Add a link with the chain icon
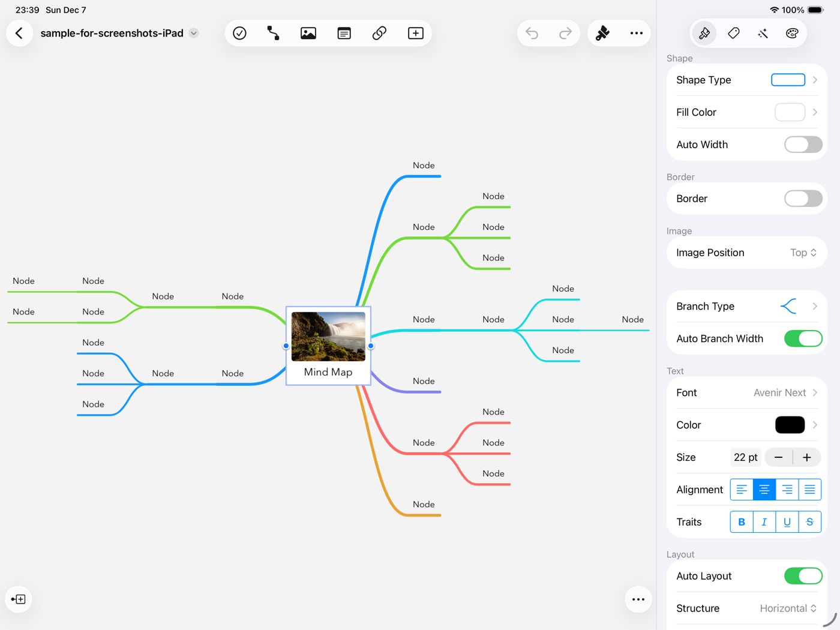 click(x=379, y=33)
